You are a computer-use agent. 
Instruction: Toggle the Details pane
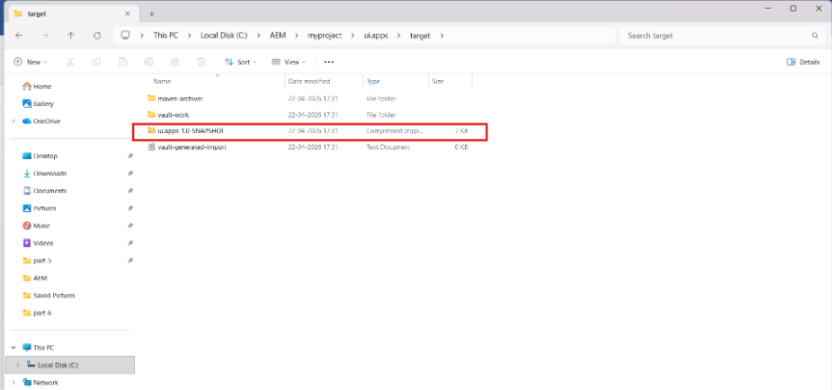pyautogui.click(x=803, y=62)
